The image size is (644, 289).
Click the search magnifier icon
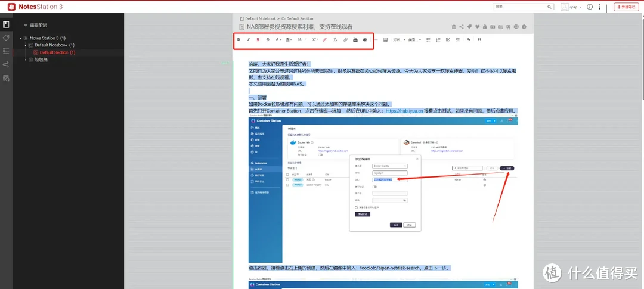(x=550, y=7)
